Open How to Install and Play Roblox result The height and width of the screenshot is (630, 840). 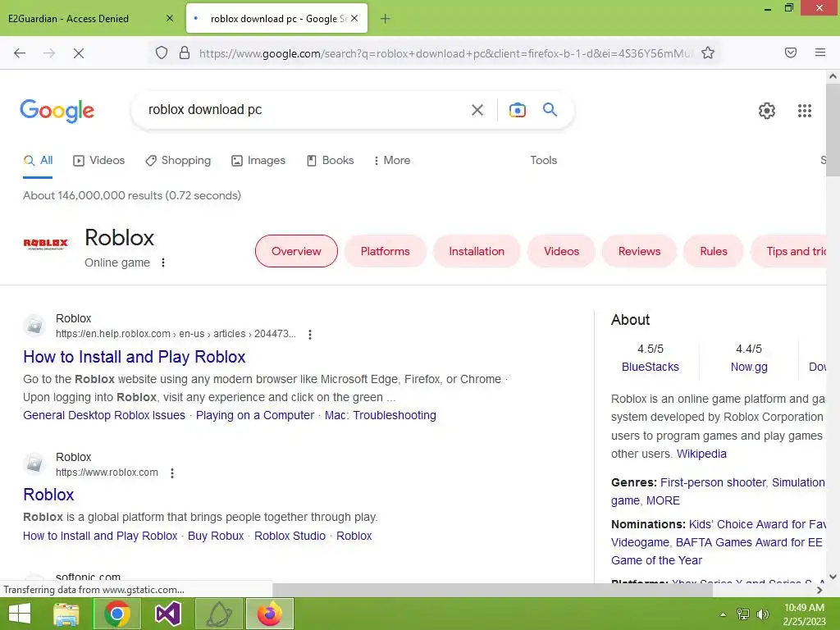[x=135, y=357]
